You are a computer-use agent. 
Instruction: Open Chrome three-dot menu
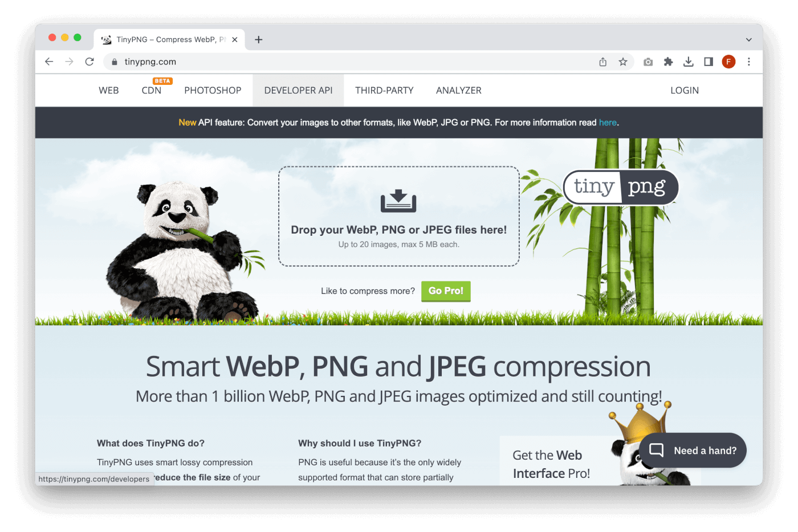coord(749,62)
